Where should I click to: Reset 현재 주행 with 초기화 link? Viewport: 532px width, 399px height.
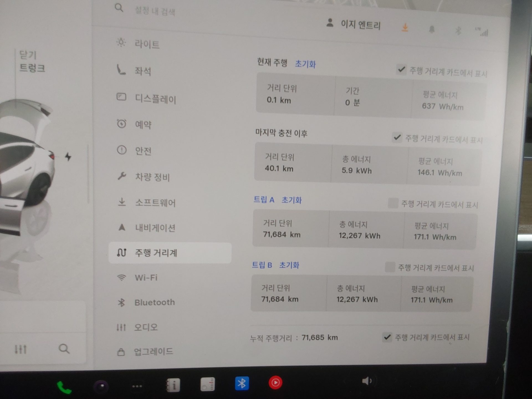305,64
